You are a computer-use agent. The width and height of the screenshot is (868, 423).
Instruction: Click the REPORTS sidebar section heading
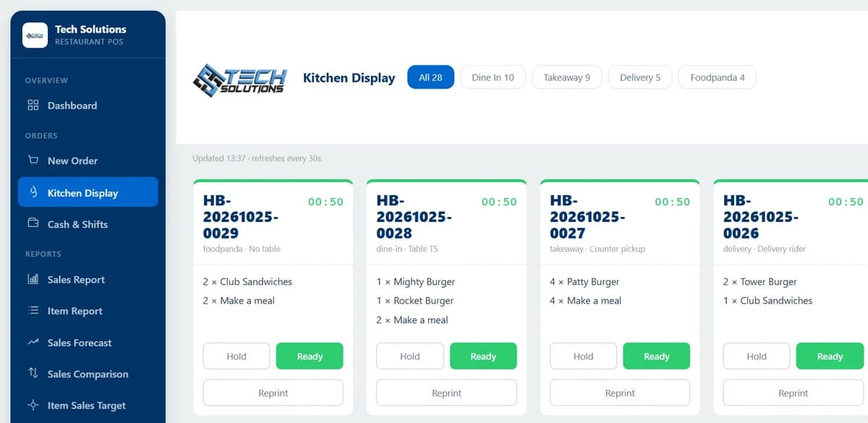43,255
